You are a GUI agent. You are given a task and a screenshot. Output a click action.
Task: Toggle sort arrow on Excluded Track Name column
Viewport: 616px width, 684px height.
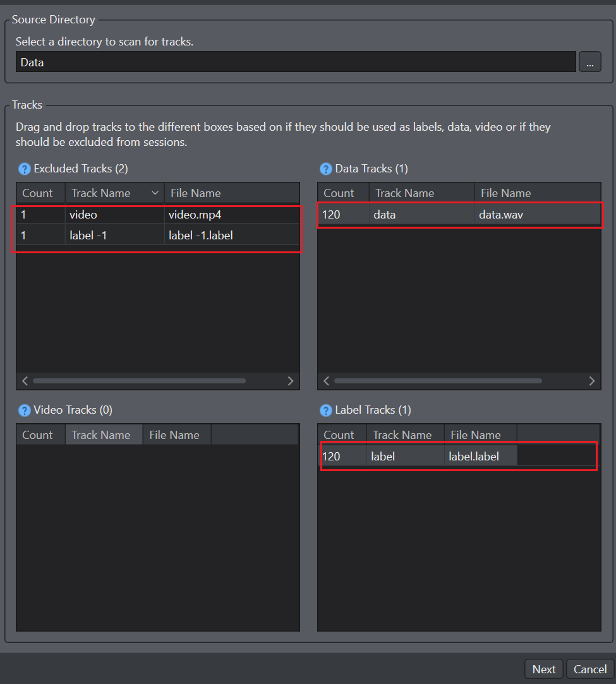pos(155,193)
